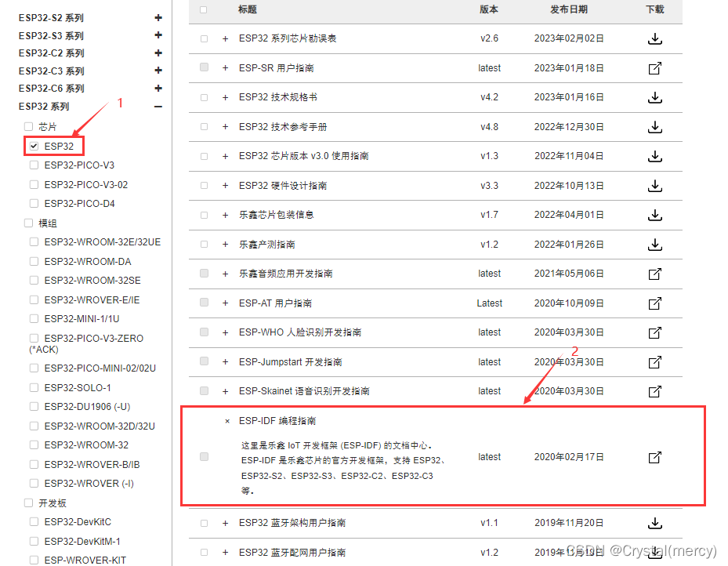
Task: Expand details of ESP-AT 用户指南 row
Action: click(x=225, y=303)
